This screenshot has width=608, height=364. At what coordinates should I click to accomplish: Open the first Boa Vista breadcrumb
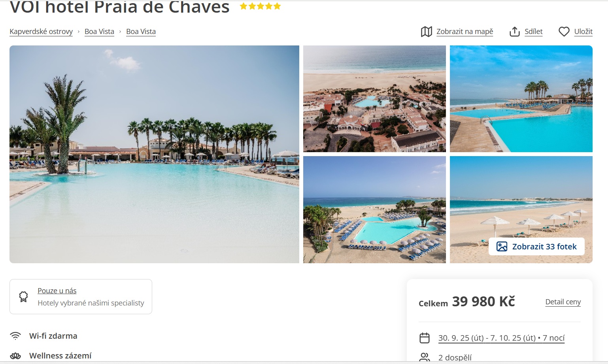99,32
